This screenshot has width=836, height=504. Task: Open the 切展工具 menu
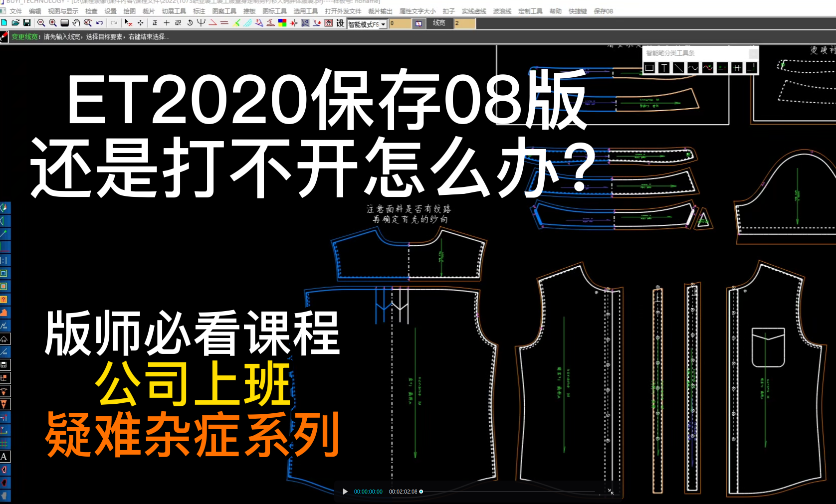pyautogui.click(x=174, y=11)
